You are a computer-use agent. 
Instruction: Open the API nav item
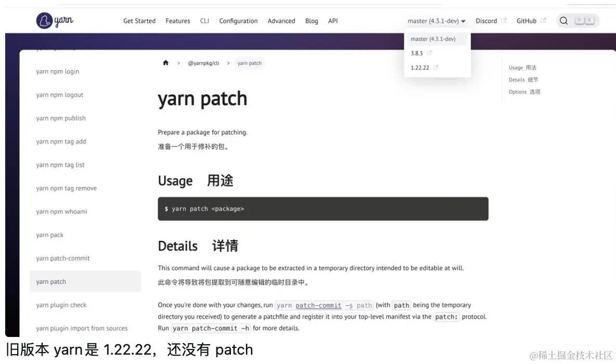pyautogui.click(x=333, y=21)
